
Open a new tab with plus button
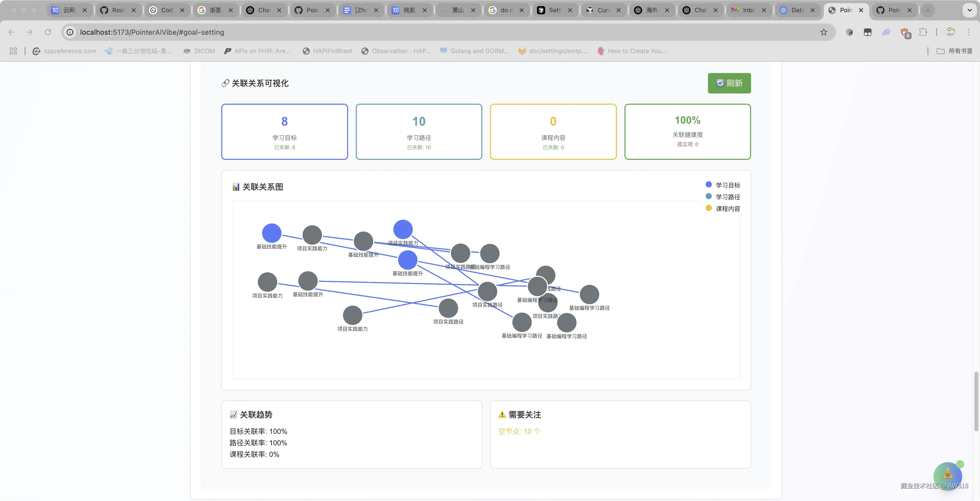[928, 10]
